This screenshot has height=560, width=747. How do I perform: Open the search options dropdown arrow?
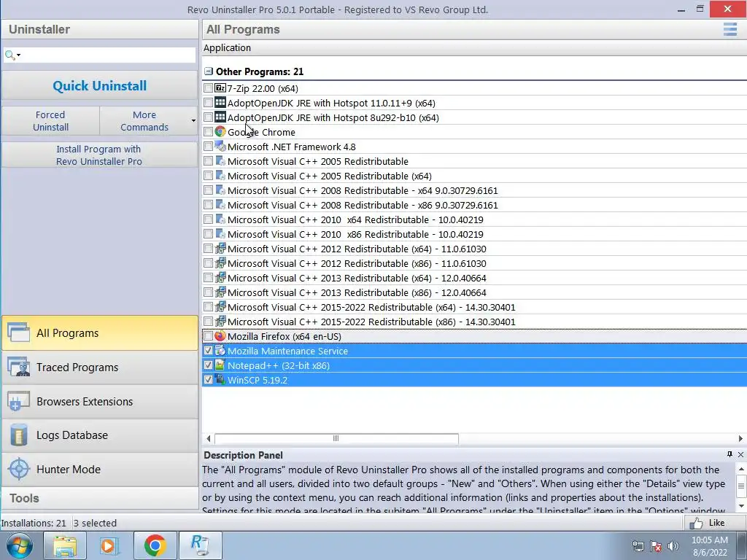[18, 55]
